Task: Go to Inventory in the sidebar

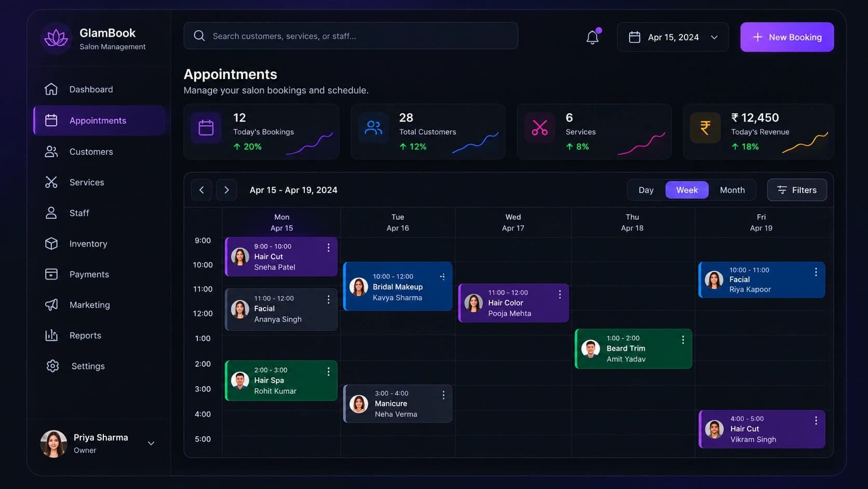Action: [99, 244]
